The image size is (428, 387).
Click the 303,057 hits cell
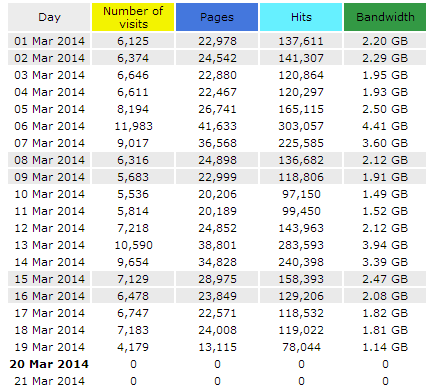click(x=301, y=126)
